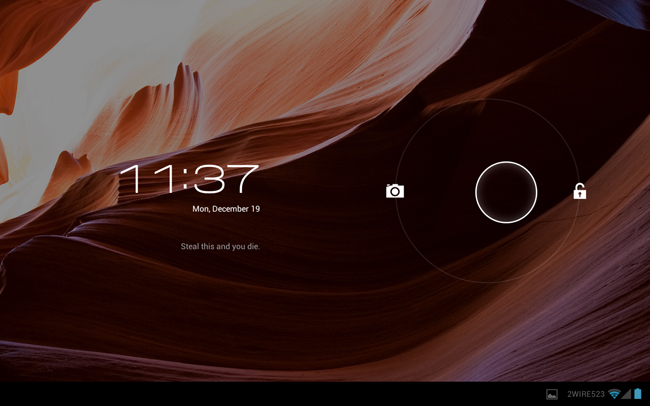Viewport: 650px width, 406px height.
Task: Select the minute digits "37" in clock
Action: click(x=227, y=180)
